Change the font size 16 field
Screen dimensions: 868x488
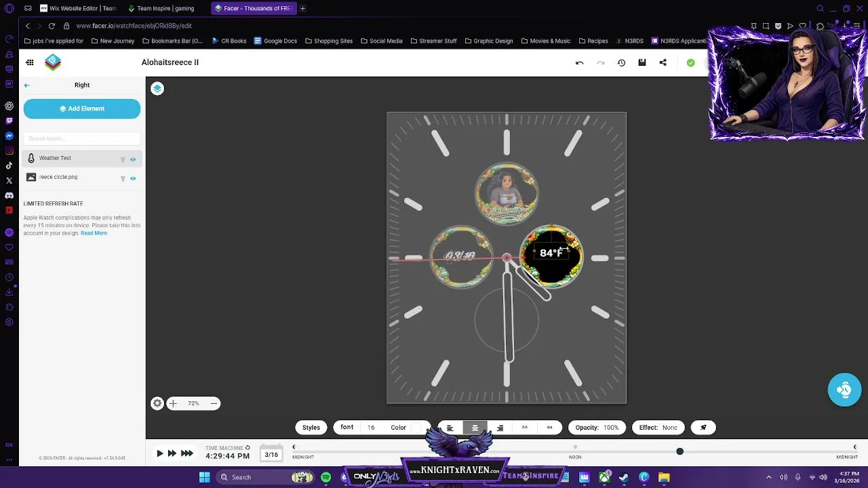pyautogui.click(x=371, y=428)
